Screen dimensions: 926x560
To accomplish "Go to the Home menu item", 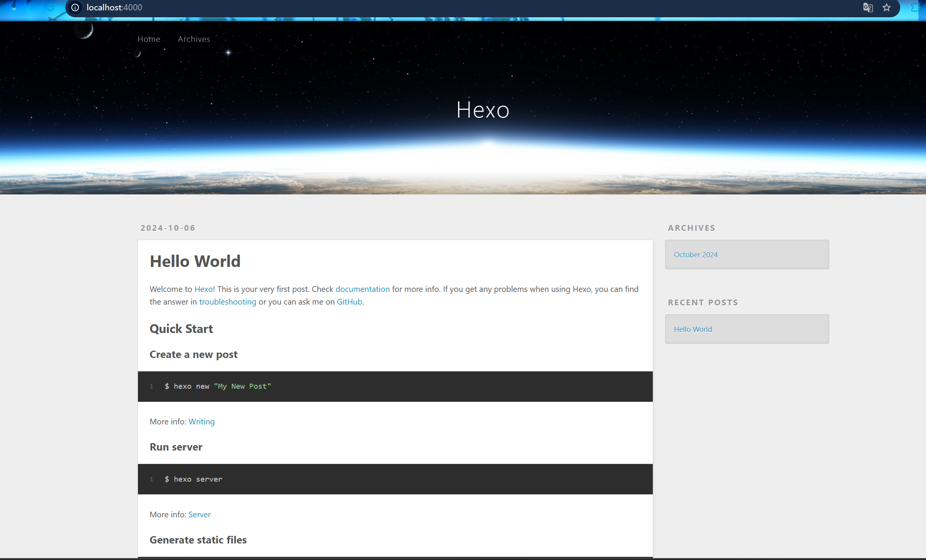I will point(149,39).
